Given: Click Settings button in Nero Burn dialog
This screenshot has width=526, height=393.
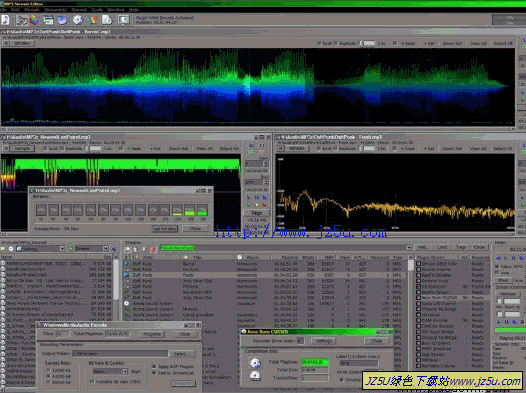Looking at the screenshot, I should pyautogui.click(x=324, y=341).
